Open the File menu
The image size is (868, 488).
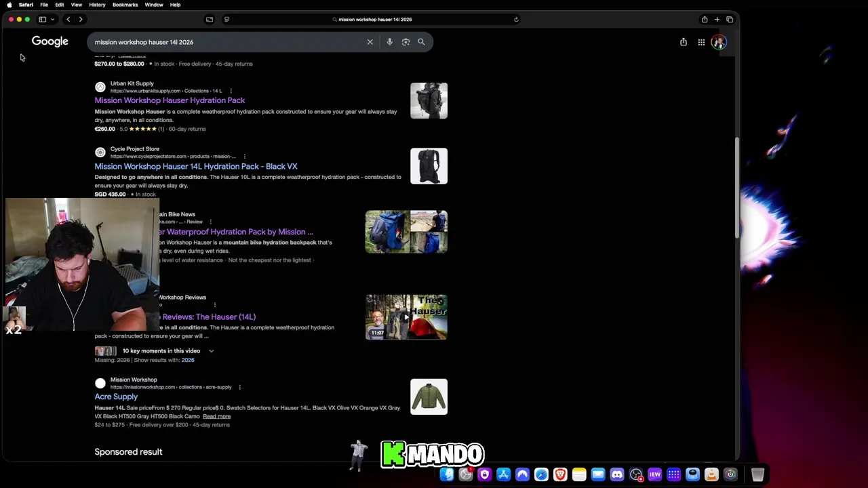[x=44, y=5]
